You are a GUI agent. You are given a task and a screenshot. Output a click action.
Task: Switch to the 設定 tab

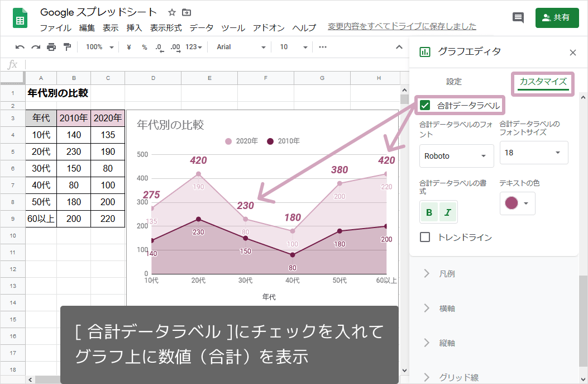point(454,82)
